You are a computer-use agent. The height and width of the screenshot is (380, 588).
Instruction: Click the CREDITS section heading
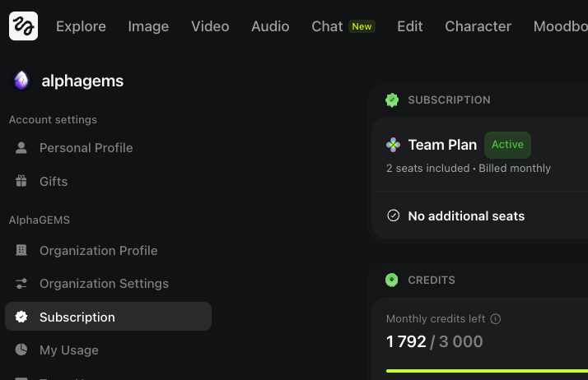coord(432,280)
